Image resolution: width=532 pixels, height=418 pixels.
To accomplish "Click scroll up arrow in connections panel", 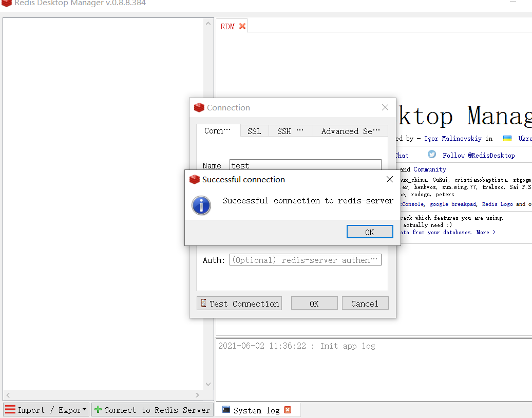I will pyautogui.click(x=208, y=24).
